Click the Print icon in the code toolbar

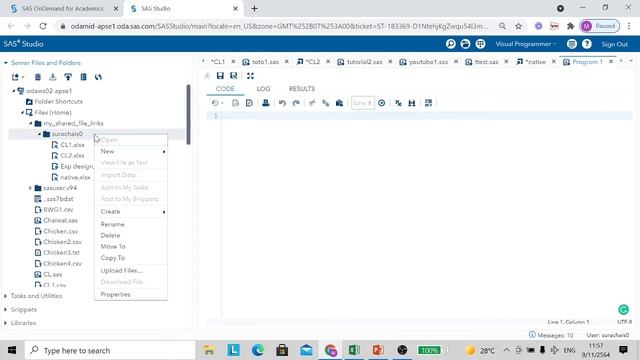pos(266,103)
